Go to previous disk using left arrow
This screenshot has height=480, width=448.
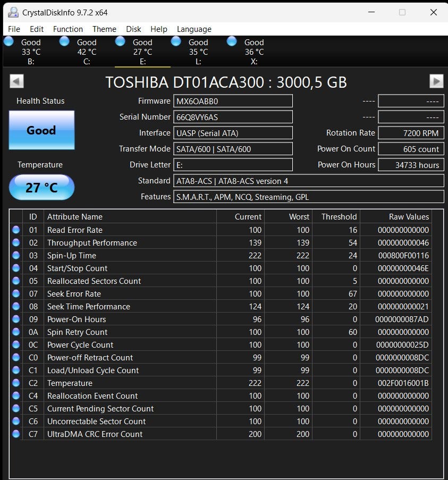[16, 81]
